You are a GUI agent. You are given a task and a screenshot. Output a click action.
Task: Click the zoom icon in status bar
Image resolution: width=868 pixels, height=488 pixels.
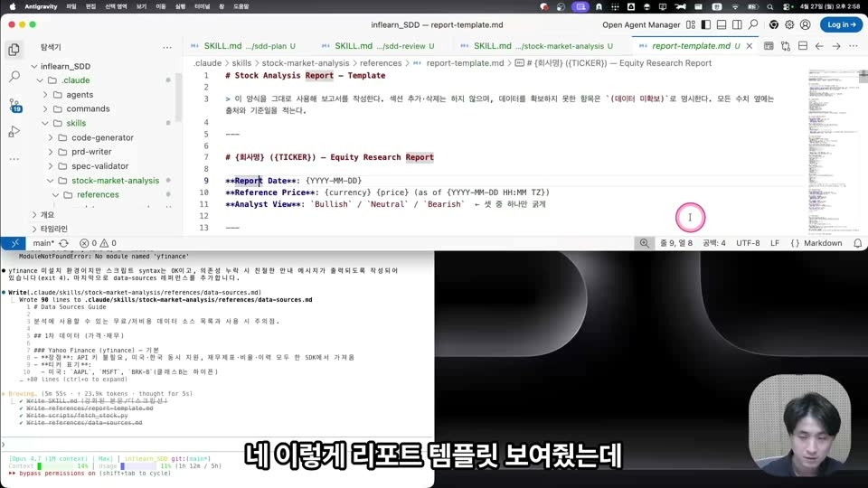point(645,243)
